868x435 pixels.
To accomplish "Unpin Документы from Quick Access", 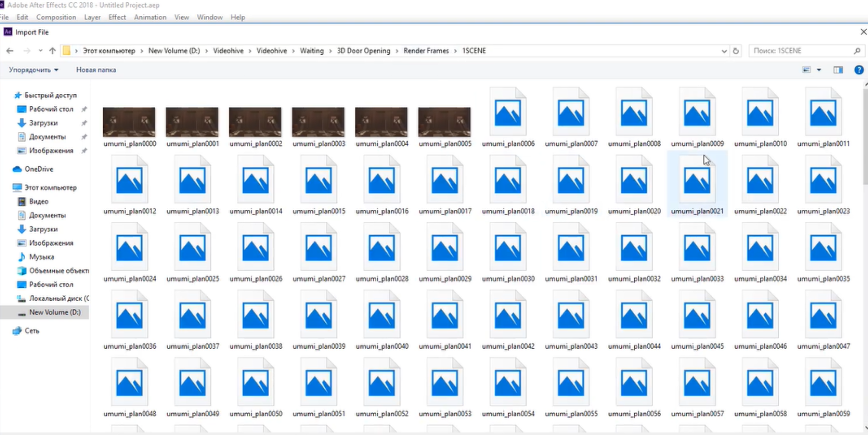I will pyautogui.click(x=85, y=137).
